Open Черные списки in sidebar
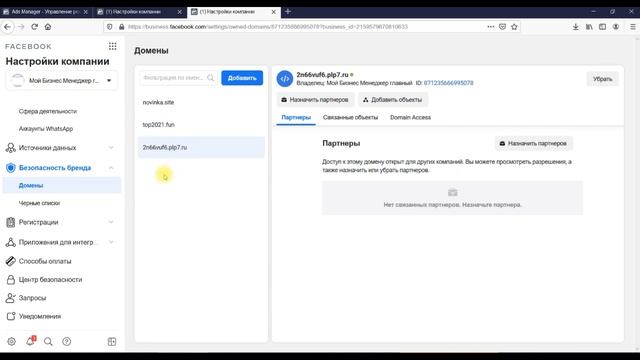Screen dimensions: 640x360 [39, 203]
